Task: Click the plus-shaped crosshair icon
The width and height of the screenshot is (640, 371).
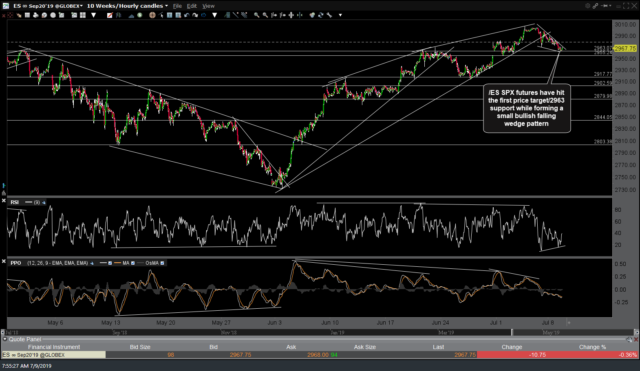Action: [x=291, y=15]
